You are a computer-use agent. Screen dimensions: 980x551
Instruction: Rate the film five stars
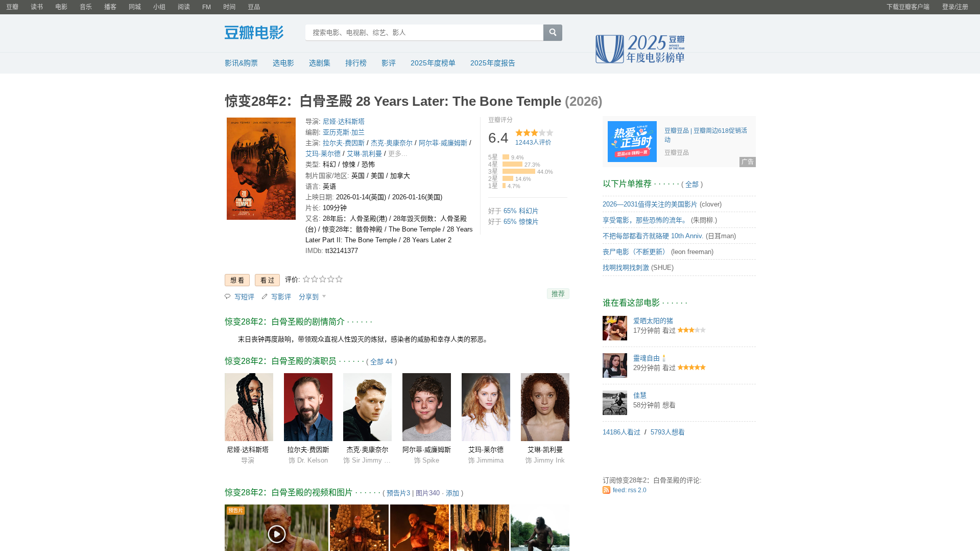339,279
